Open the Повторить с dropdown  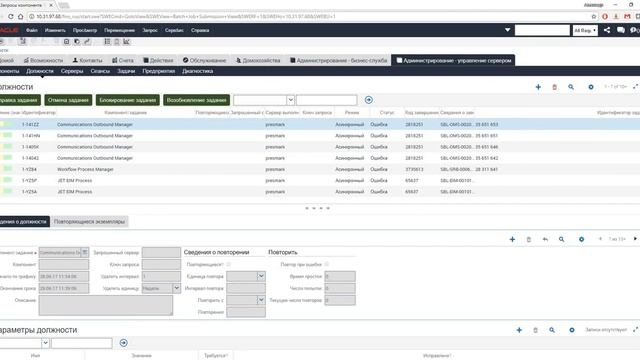(x=261, y=300)
